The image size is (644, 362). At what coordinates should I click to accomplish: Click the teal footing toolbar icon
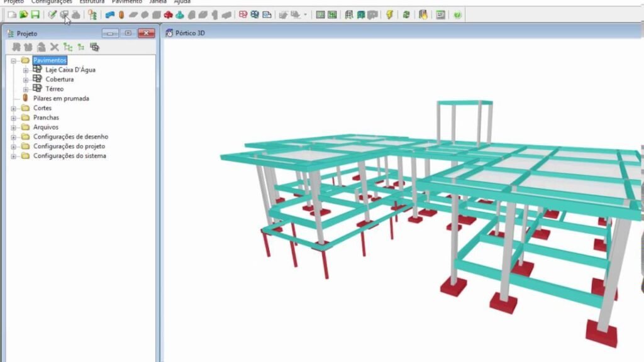point(180,15)
